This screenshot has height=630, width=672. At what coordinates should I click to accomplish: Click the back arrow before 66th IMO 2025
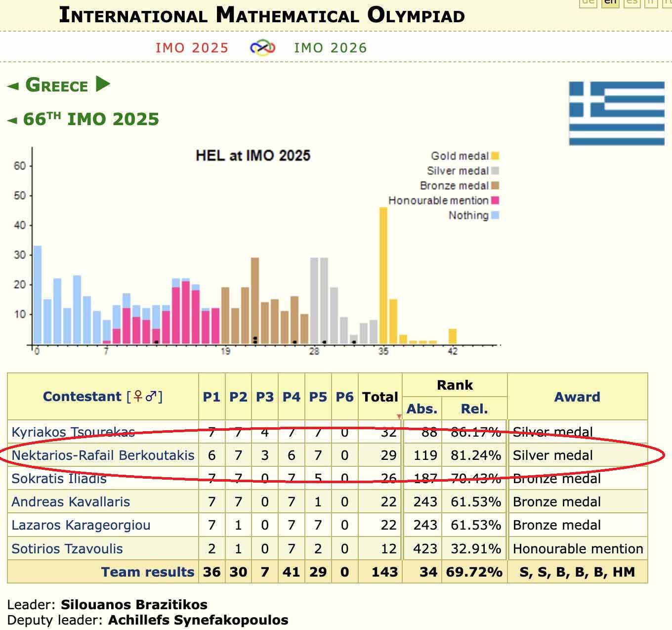point(12,120)
